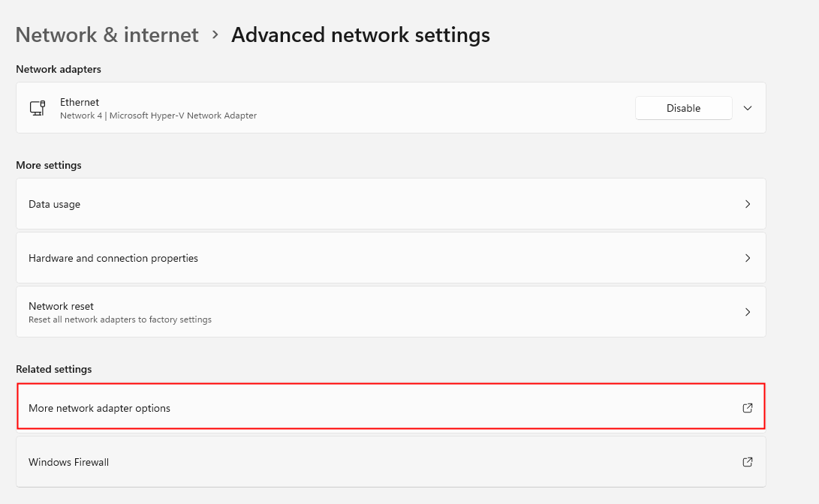Open the Data usage page

tap(390, 203)
